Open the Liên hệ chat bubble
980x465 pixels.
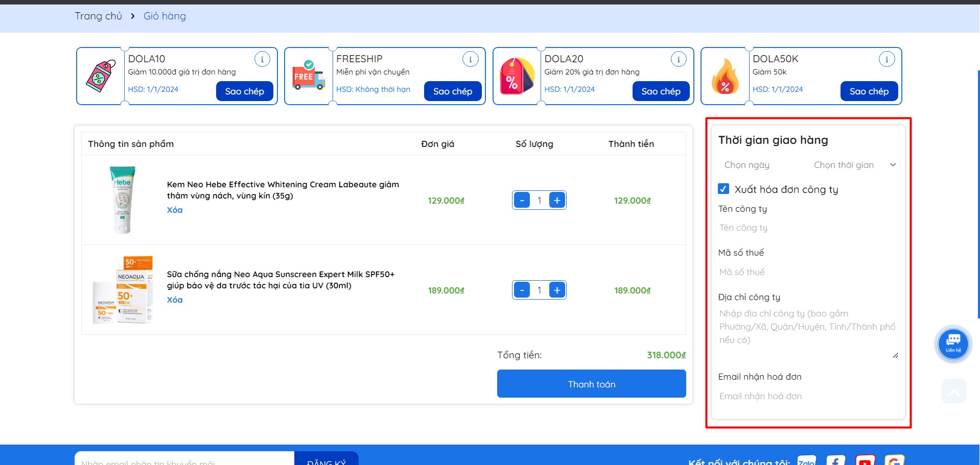(953, 344)
